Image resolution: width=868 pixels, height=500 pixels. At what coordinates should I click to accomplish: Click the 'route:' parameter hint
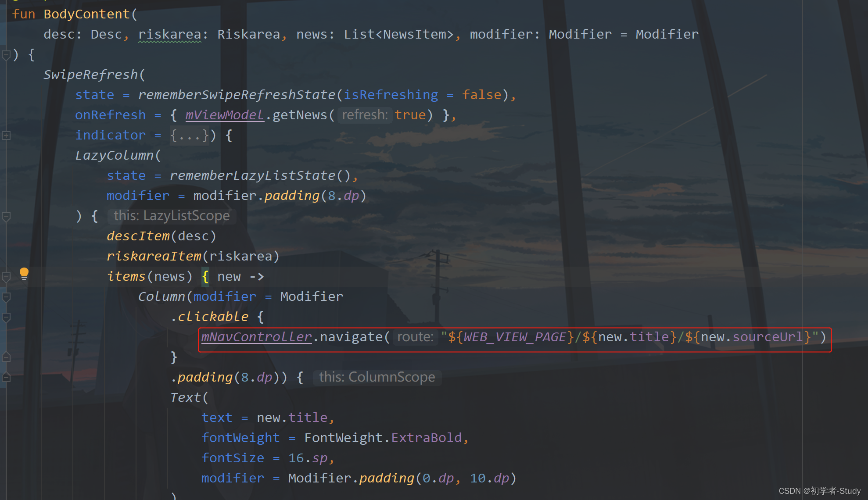coord(415,337)
